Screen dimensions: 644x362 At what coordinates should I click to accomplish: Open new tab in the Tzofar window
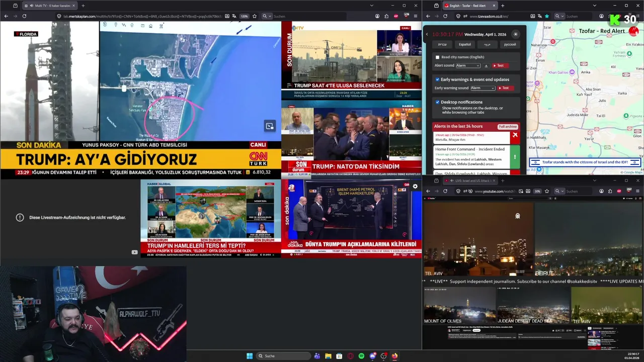click(x=503, y=6)
